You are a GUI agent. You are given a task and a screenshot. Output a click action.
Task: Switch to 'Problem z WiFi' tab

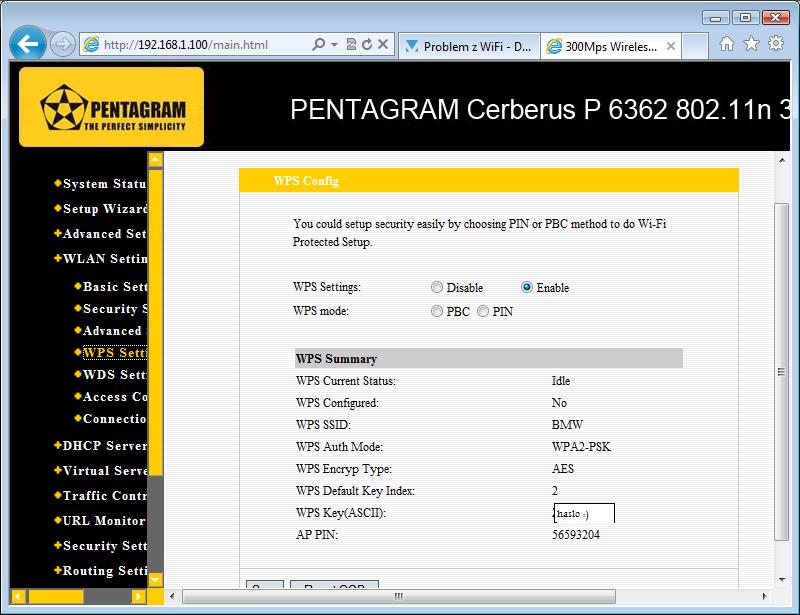coord(469,46)
